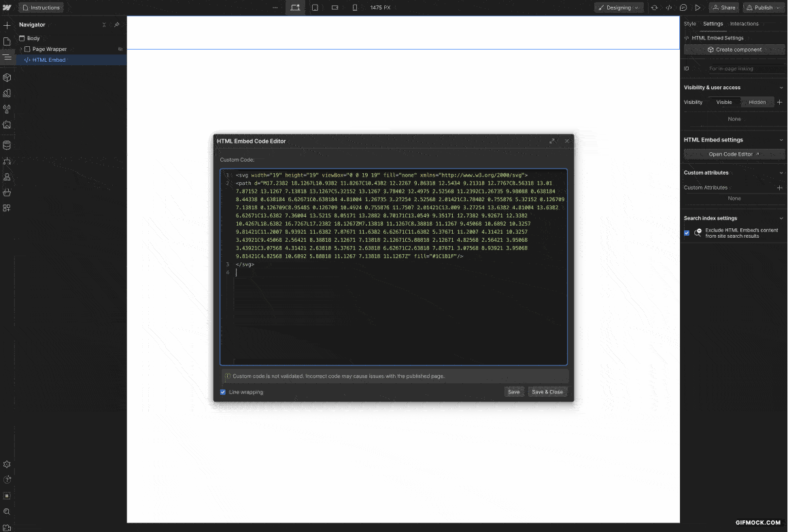Collapse the Custom attributes section

tap(781, 173)
